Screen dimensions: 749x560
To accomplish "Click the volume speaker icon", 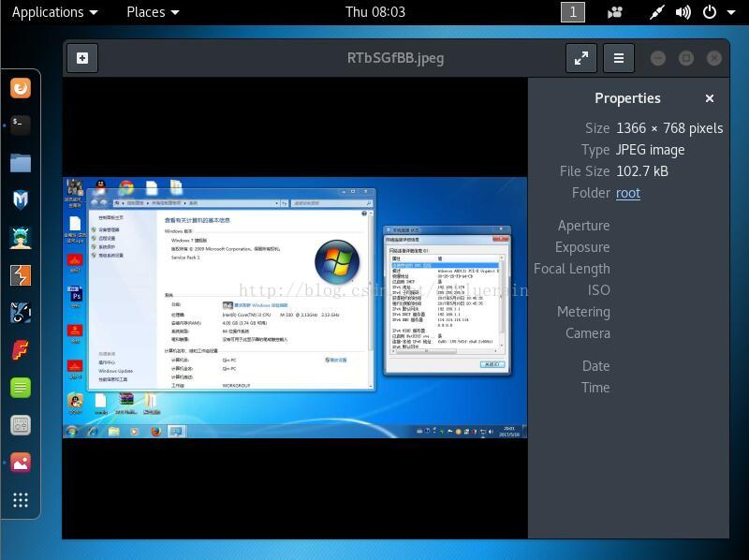I will pos(683,12).
